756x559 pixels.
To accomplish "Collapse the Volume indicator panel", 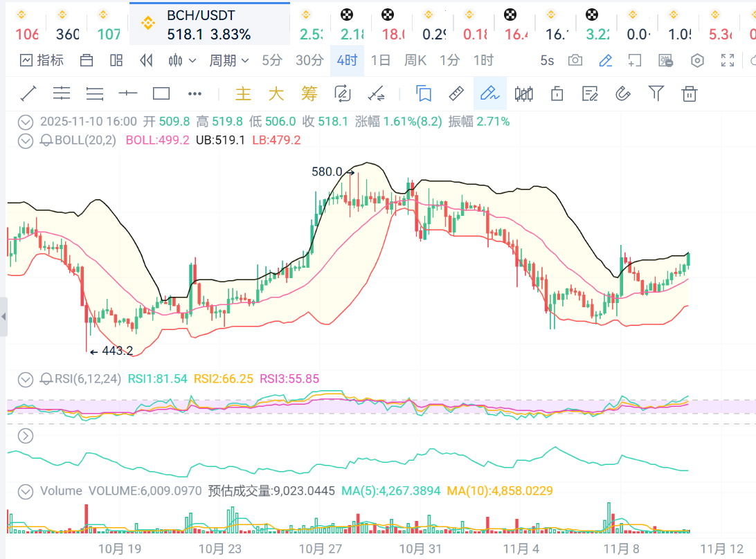I will click(26, 491).
